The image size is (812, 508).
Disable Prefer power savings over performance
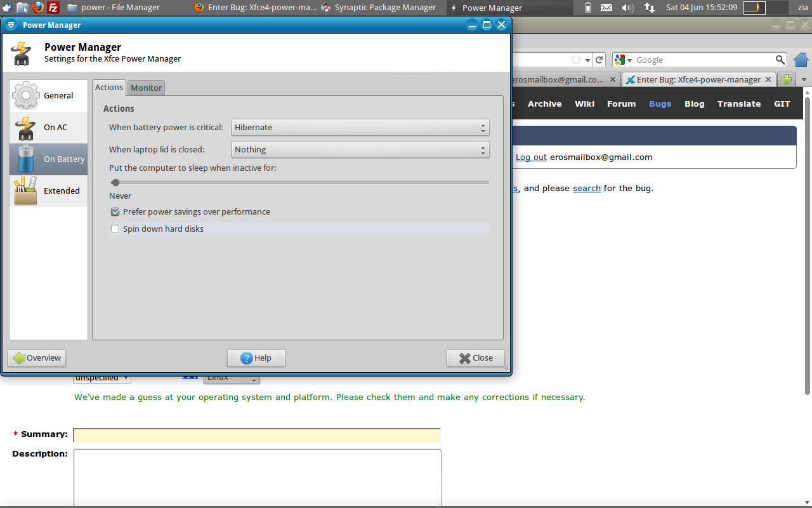tap(115, 212)
